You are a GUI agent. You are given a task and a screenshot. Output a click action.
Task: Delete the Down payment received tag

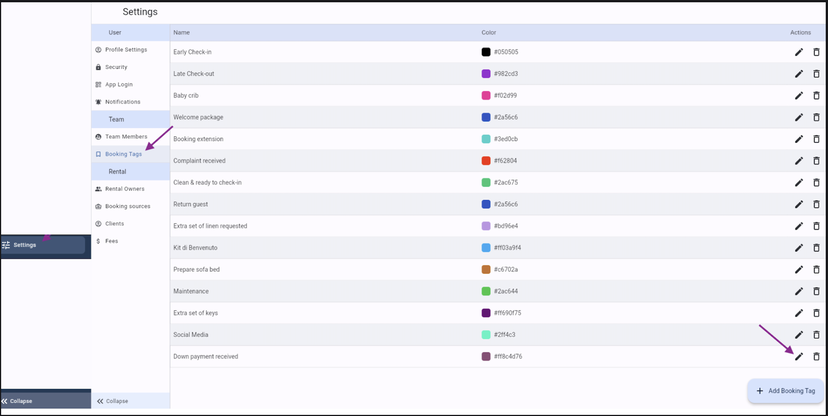(x=816, y=356)
